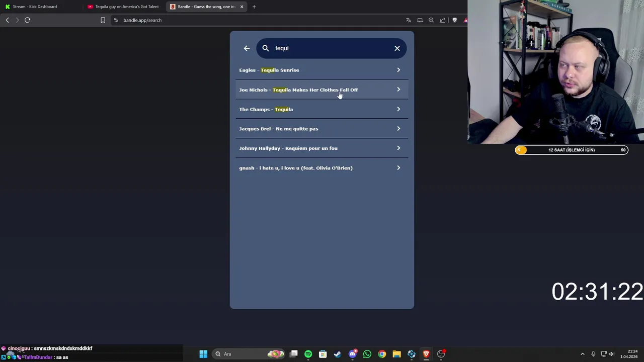
Task: Open the Windows Start menu
Action: (x=203, y=354)
